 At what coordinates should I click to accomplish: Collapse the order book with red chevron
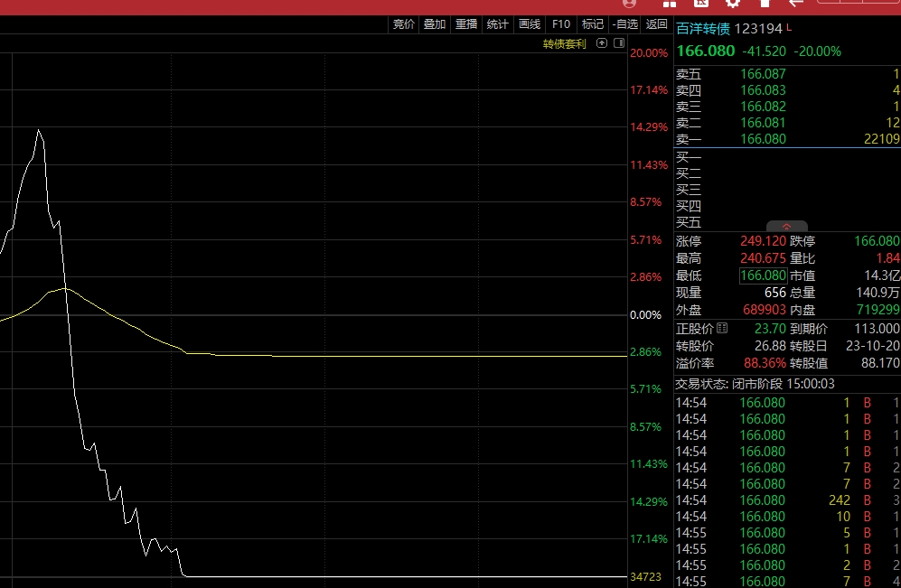[x=786, y=227]
